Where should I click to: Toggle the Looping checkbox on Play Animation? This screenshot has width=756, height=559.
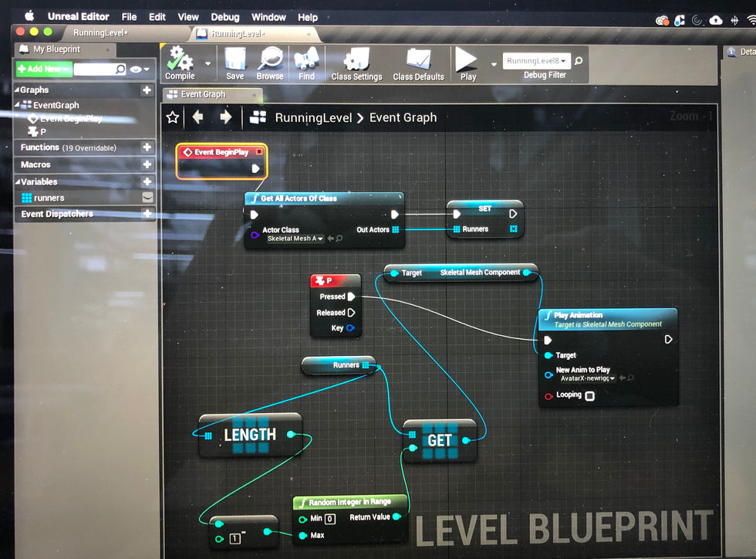click(x=589, y=396)
